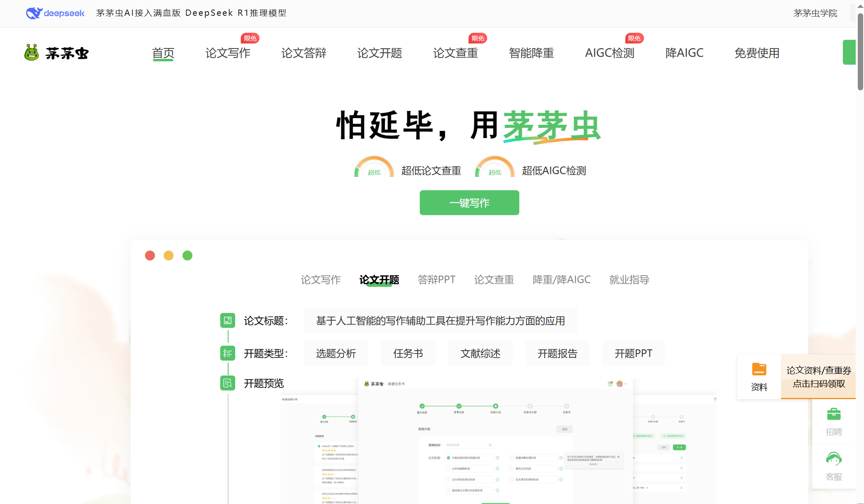The height and width of the screenshot is (504, 864).
Task: Open 免费使用 navigation item
Action: [x=757, y=53]
